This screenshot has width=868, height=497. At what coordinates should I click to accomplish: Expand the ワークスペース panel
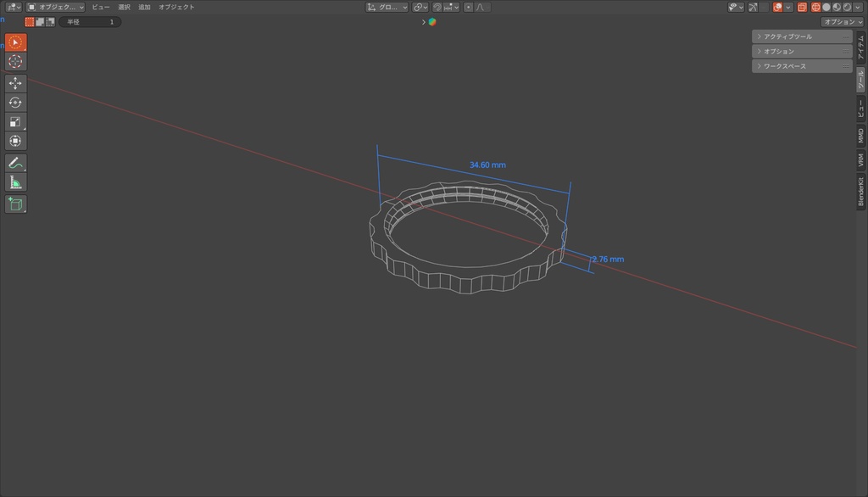click(x=802, y=66)
